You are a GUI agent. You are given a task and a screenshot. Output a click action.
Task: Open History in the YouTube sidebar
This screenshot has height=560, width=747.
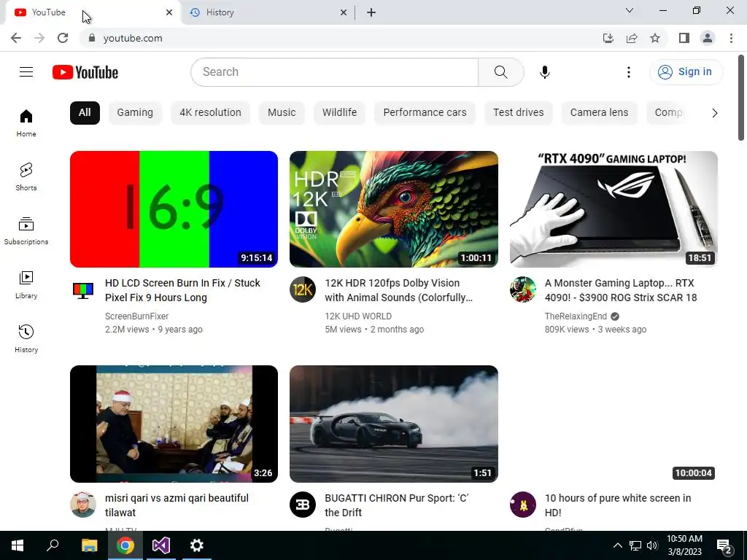(26, 338)
